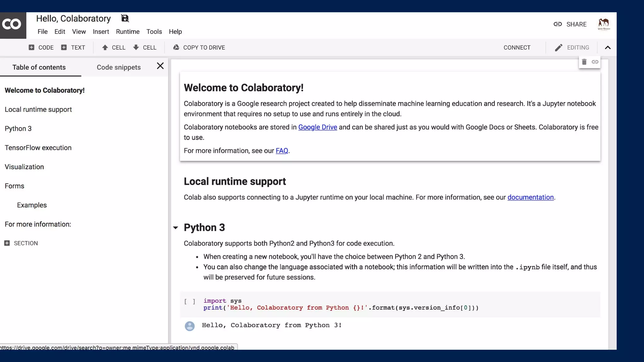
Task: Click the Welcome to Colaboratory! heading in the cell
Action: pyautogui.click(x=244, y=88)
